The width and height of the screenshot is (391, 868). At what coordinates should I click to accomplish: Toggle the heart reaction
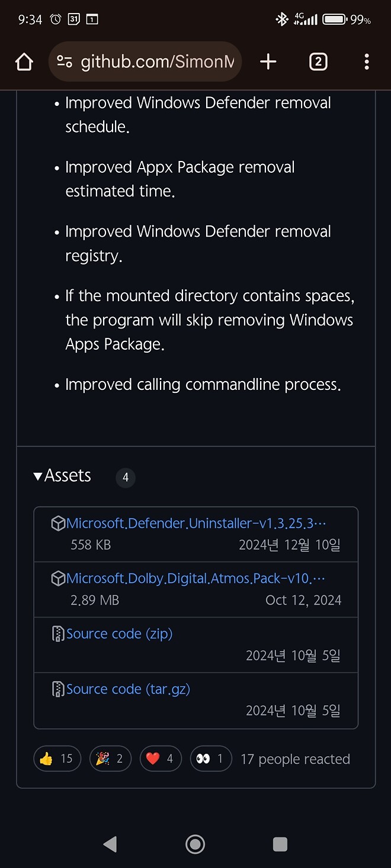161,759
